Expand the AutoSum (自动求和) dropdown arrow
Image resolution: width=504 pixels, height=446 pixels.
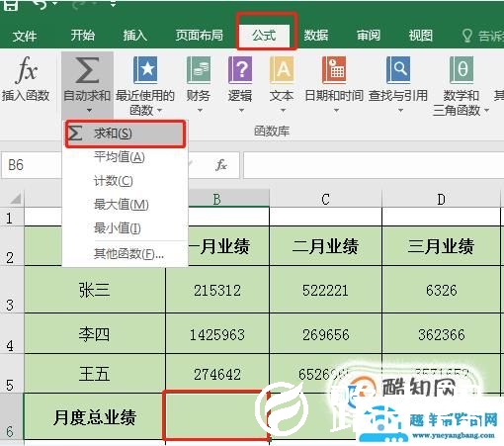89,111
